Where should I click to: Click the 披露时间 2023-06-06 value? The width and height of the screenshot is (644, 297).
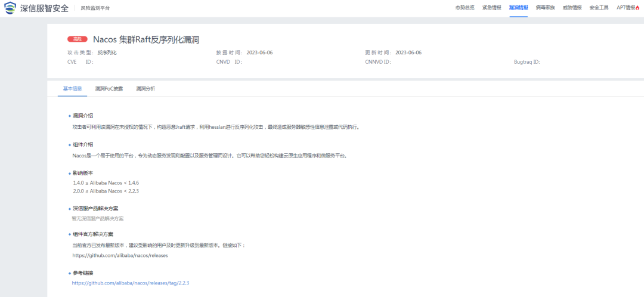pos(259,52)
